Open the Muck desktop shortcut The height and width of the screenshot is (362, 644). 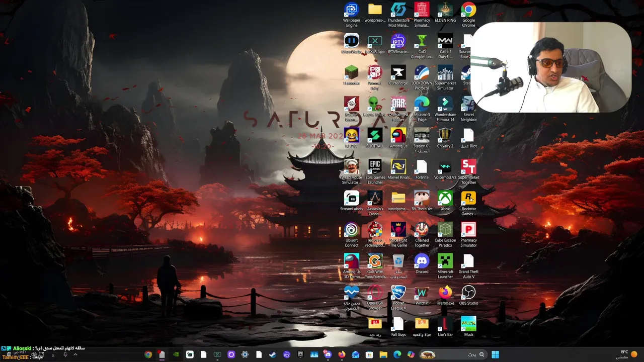click(x=468, y=327)
